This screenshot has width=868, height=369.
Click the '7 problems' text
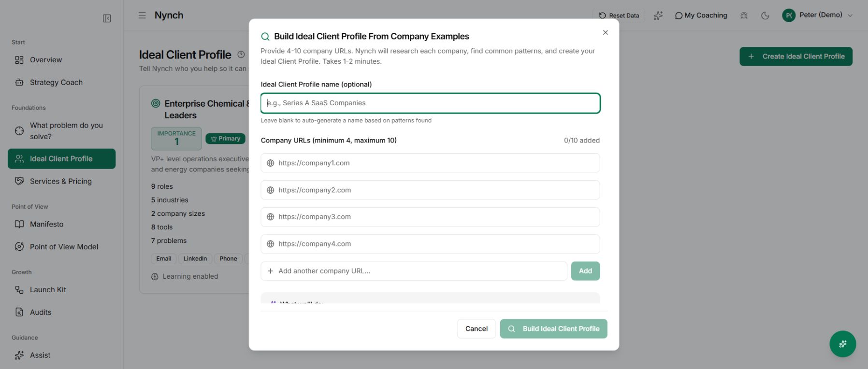tap(169, 241)
